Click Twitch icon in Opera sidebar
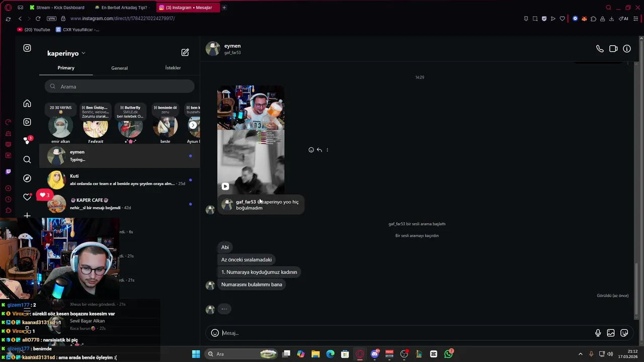This screenshot has width=644, height=362. 8,171
